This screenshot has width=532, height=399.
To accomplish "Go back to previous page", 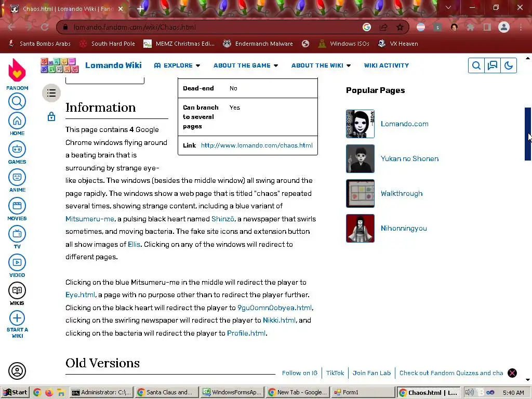I will [x=11, y=27].
